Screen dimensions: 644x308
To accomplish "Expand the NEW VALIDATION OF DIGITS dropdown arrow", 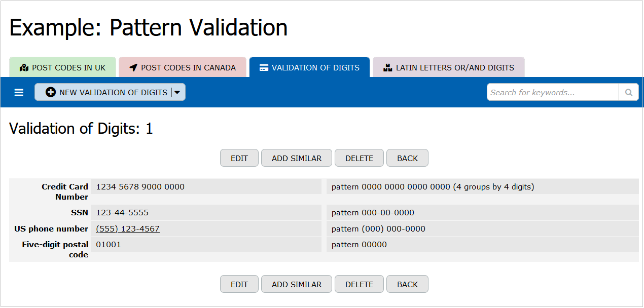I will 177,92.
